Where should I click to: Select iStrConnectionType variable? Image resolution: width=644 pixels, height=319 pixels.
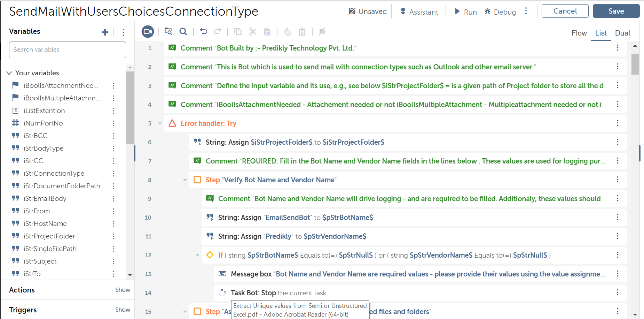(x=54, y=173)
